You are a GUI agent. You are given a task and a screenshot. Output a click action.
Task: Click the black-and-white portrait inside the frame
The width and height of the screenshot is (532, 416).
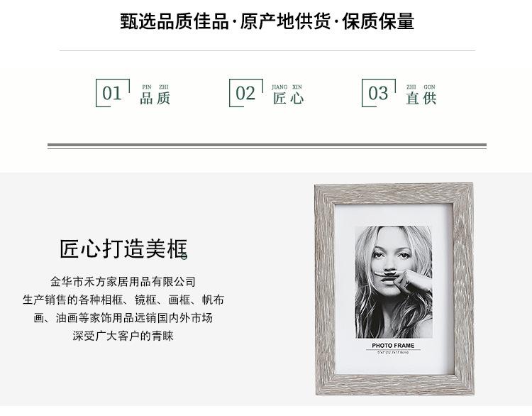coord(394,282)
